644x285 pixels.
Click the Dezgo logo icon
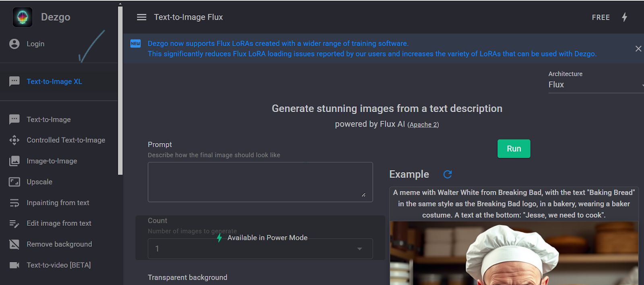click(23, 17)
